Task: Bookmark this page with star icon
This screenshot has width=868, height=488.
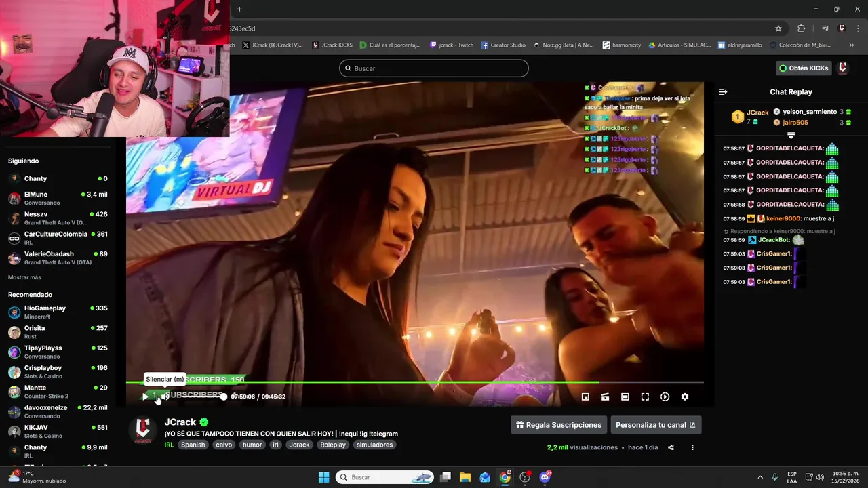Action: click(x=778, y=28)
